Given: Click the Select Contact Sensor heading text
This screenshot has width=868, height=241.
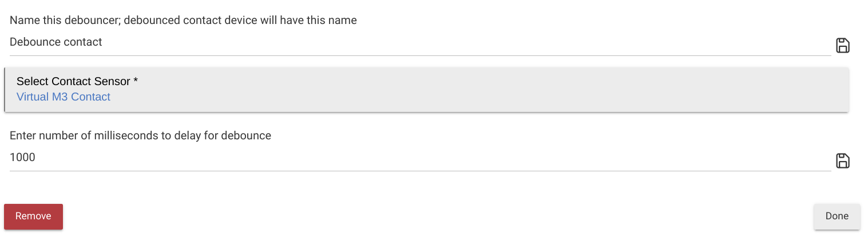Looking at the screenshot, I should [x=77, y=82].
